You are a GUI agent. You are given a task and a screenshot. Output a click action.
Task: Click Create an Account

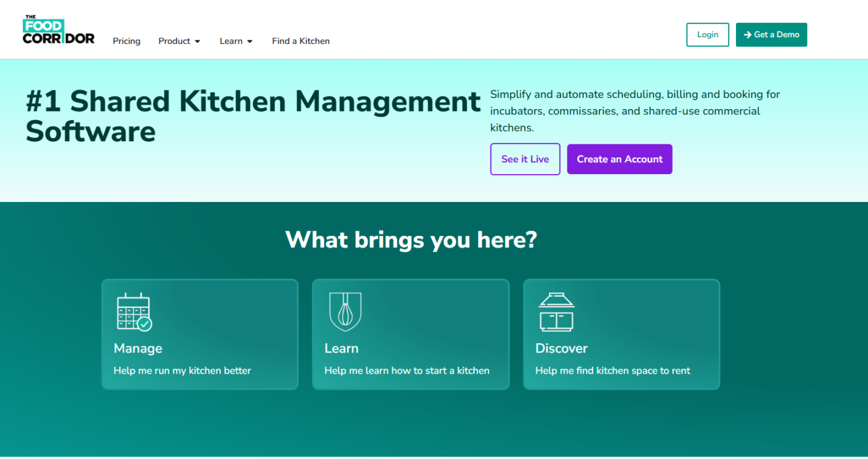pyautogui.click(x=619, y=159)
